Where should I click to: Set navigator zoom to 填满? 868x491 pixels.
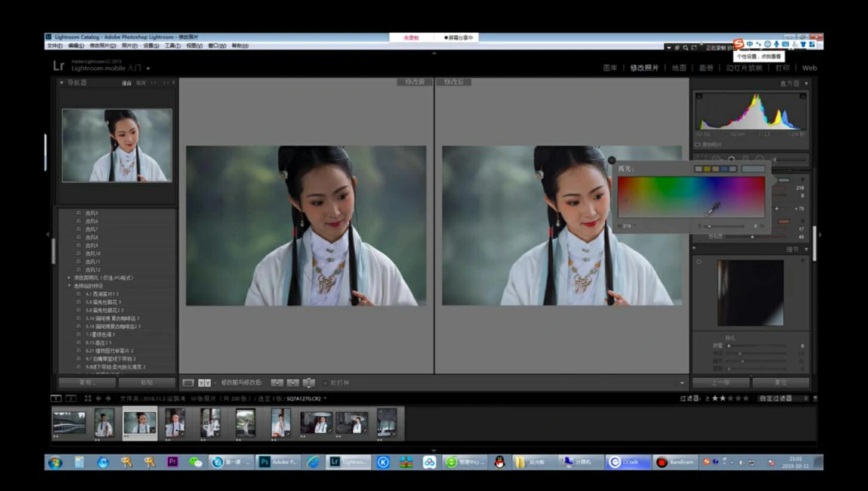pyautogui.click(x=141, y=83)
